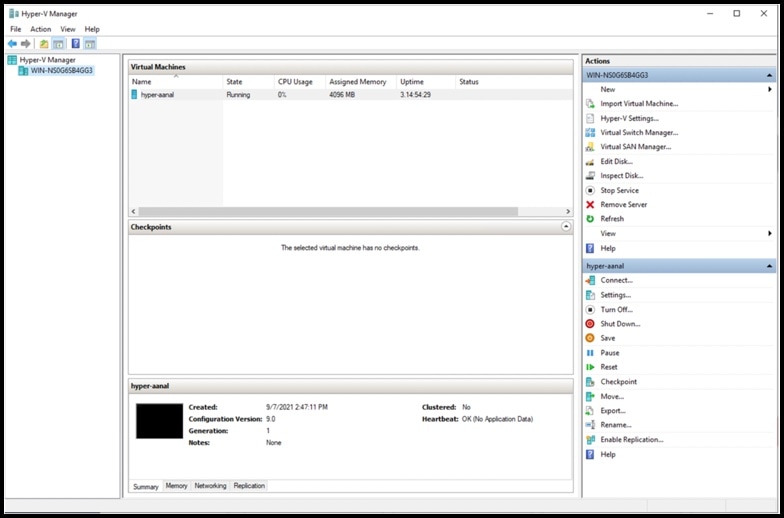Sort by the Status column header
Image resolution: width=784 pixels, height=518 pixels.
pyautogui.click(x=514, y=82)
